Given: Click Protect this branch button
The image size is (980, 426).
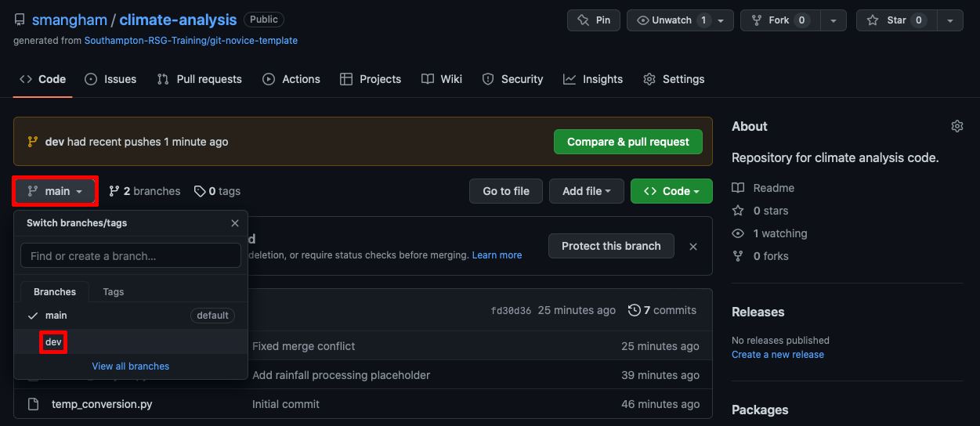Looking at the screenshot, I should 611,246.
